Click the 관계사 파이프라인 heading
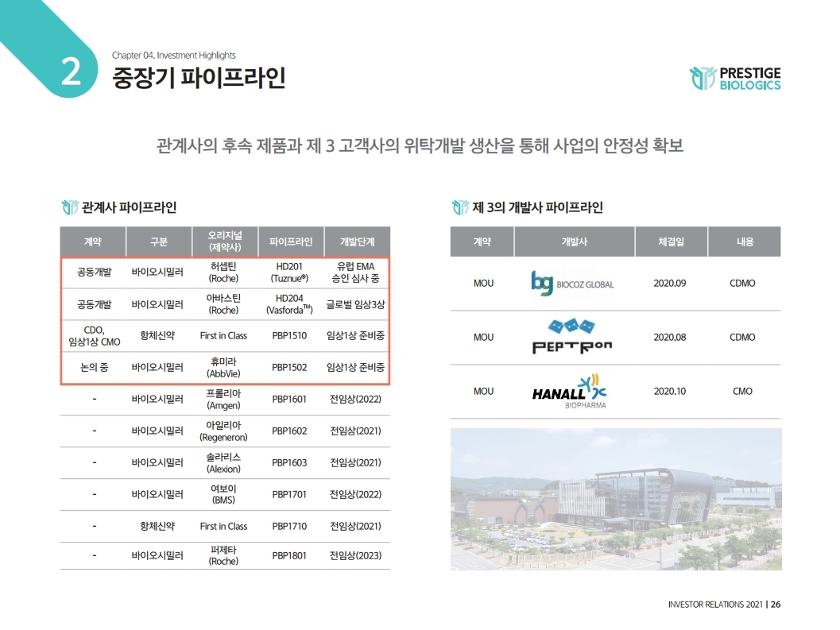The image size is (840, 630). coord(129,207)
